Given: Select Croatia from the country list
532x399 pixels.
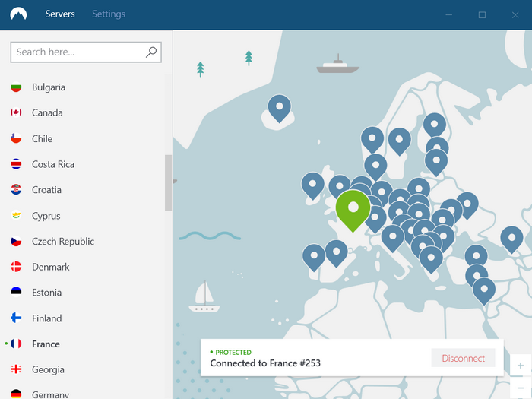Looking at the screenshot, I should (x=46, y=190).
